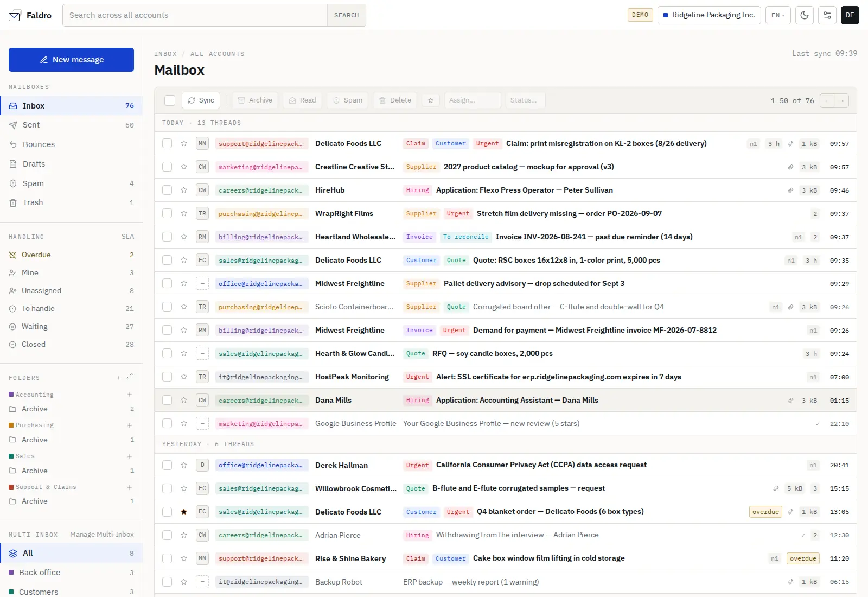Open Manage Multi-Inbox link
The image size is (868, 597).
tap(102, 535)
